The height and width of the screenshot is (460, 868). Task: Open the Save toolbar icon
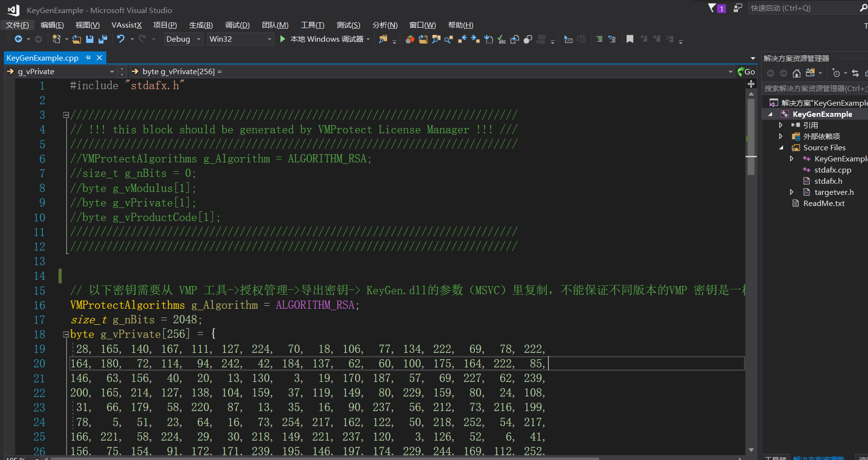click(x=90, y=39)
